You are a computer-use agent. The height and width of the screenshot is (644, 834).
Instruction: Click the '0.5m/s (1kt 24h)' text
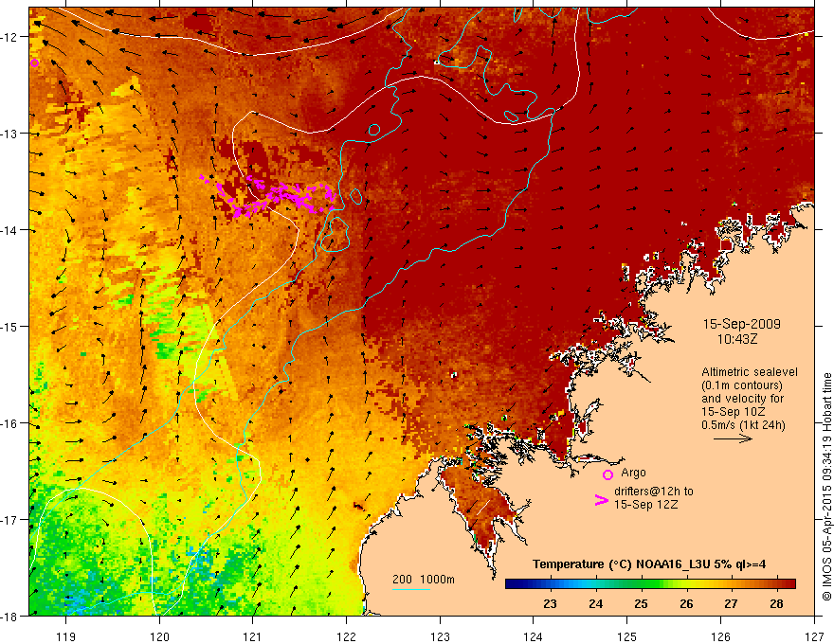point(743,424)
